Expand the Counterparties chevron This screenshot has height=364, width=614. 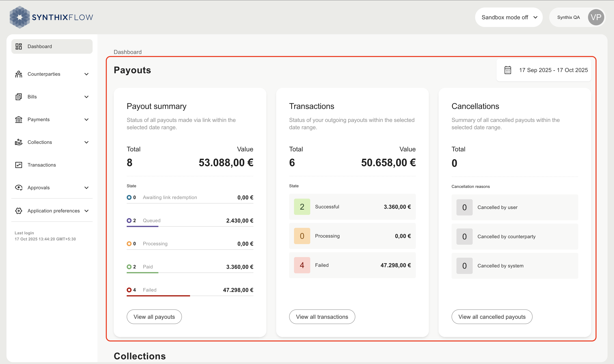[86, 74]
